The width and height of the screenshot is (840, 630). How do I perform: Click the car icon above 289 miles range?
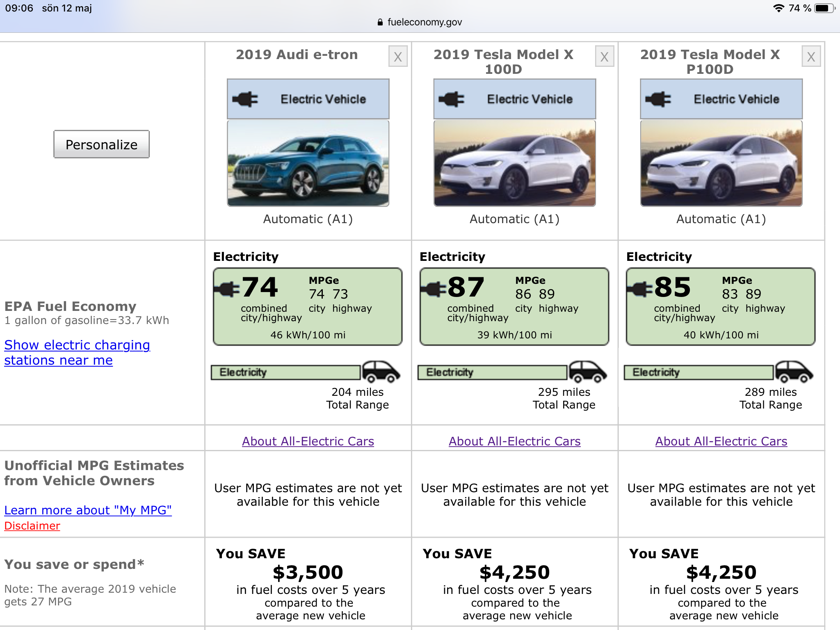click(794, 372)
